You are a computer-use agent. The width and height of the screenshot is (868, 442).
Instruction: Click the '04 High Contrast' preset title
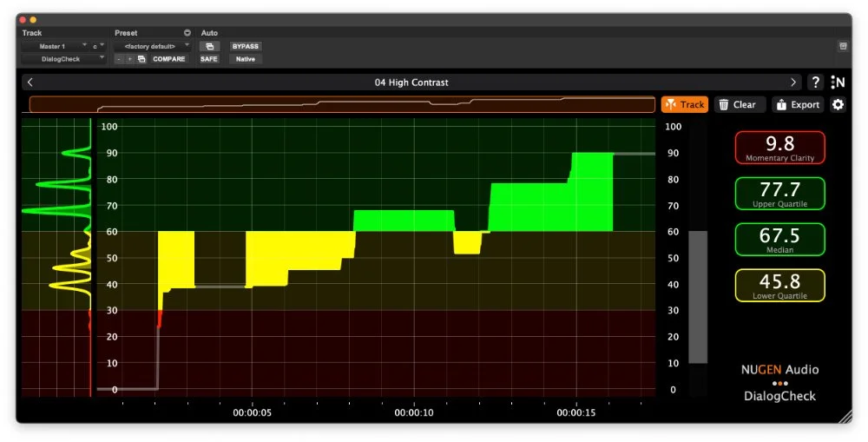point(411,82)
